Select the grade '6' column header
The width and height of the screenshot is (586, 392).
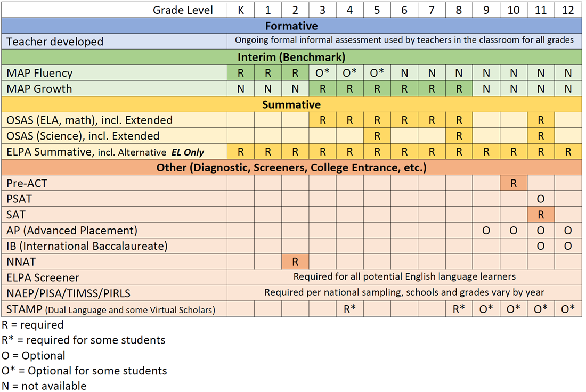tap(404, 10)
